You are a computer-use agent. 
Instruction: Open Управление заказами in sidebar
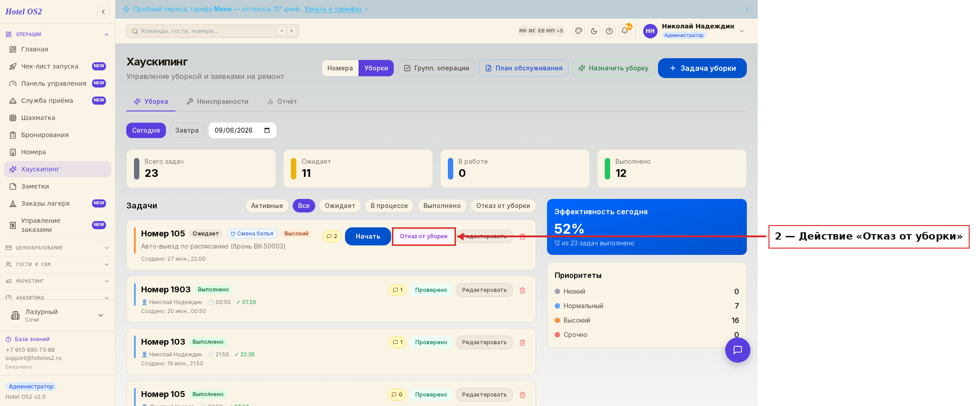pos(57,225)
